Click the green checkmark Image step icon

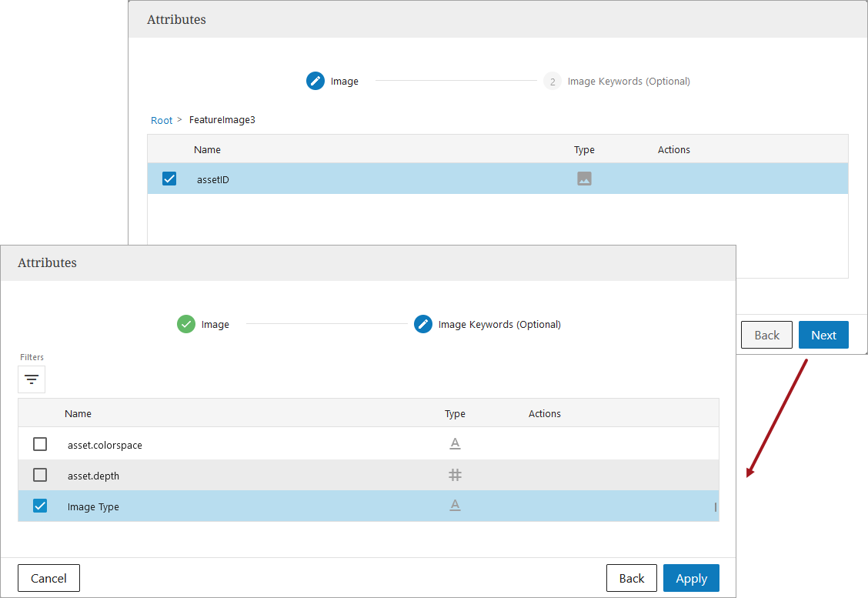pyautogui.click(x=186, y=324)
